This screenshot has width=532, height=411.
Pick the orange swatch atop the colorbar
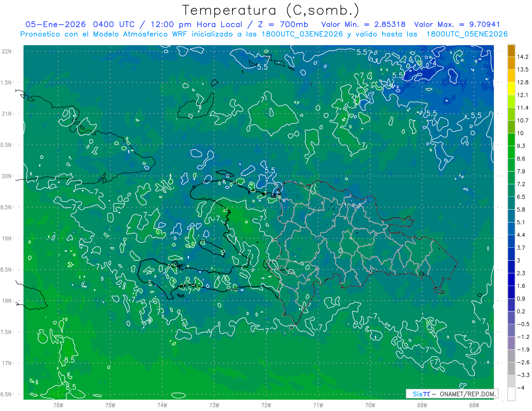click(511, 51)
